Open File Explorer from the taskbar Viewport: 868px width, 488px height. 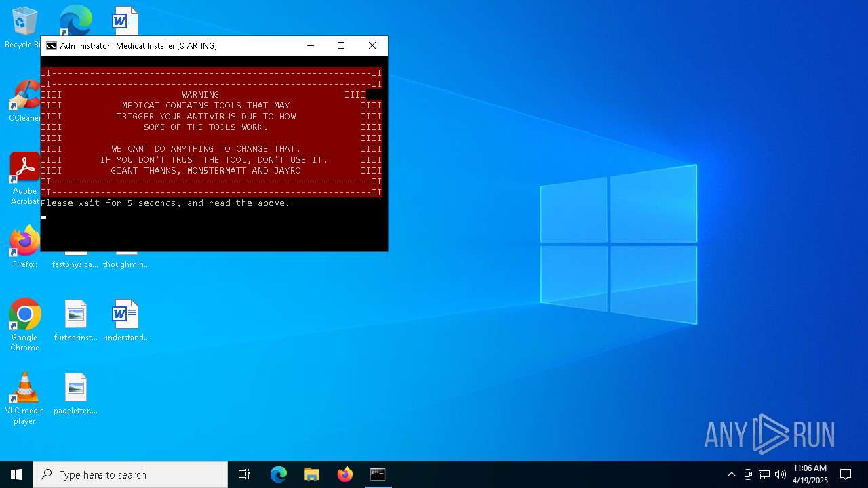(x=312, y=474)
